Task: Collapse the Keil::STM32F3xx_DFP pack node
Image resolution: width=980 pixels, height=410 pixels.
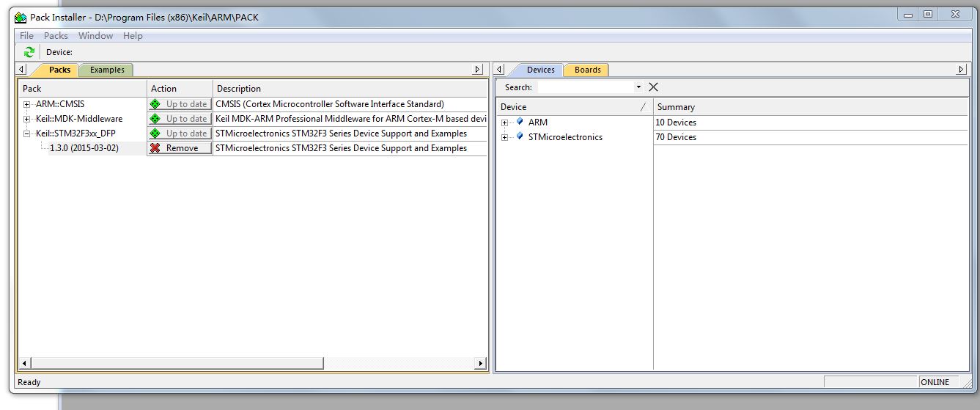Action: pyautogui.click(x=27, y=133)
